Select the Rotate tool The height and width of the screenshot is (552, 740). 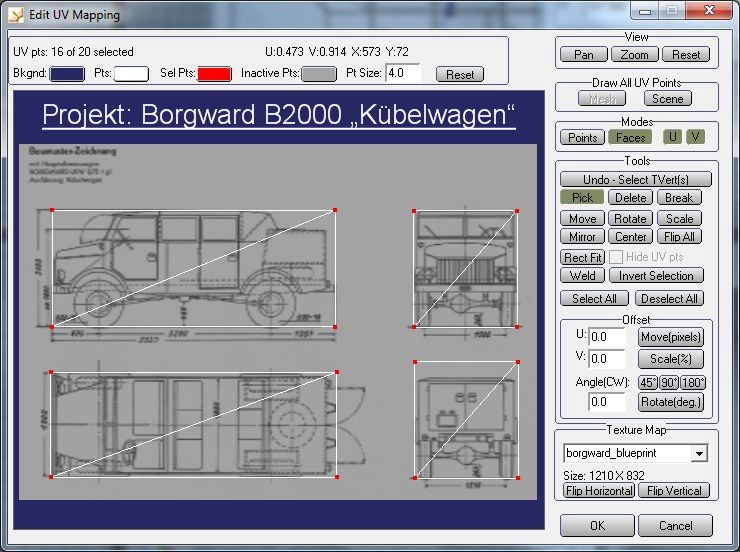[631, 218]
